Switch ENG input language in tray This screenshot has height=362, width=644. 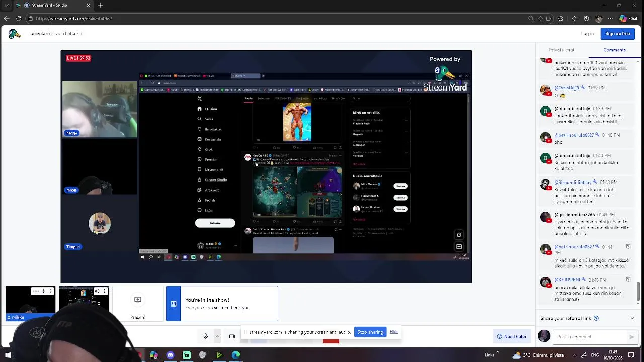[594, 355]
